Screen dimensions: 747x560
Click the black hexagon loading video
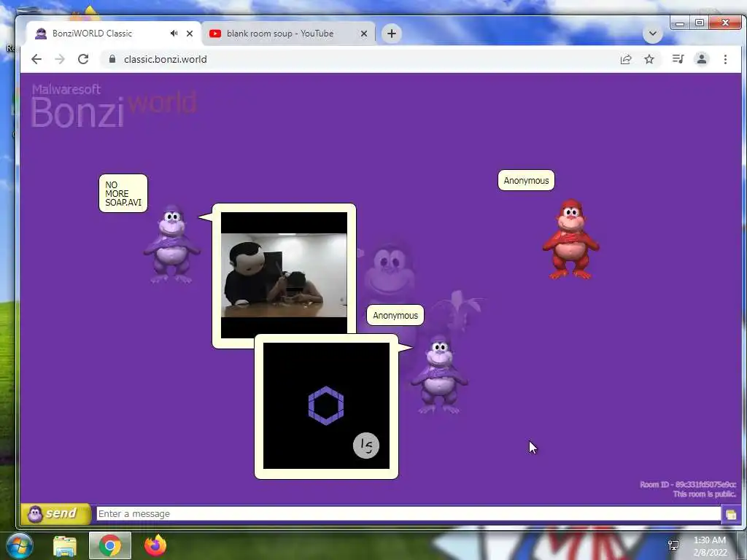(x=326, y=405)
